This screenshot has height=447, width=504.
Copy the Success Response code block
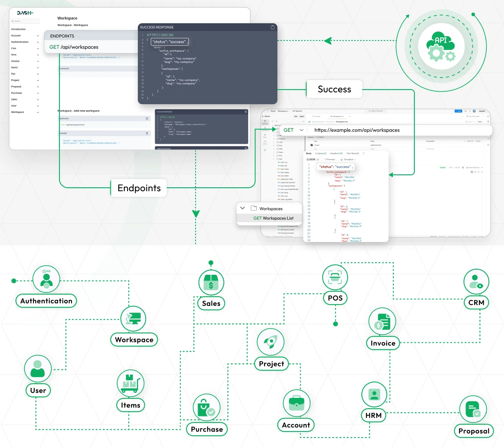(x=272, y=27)
